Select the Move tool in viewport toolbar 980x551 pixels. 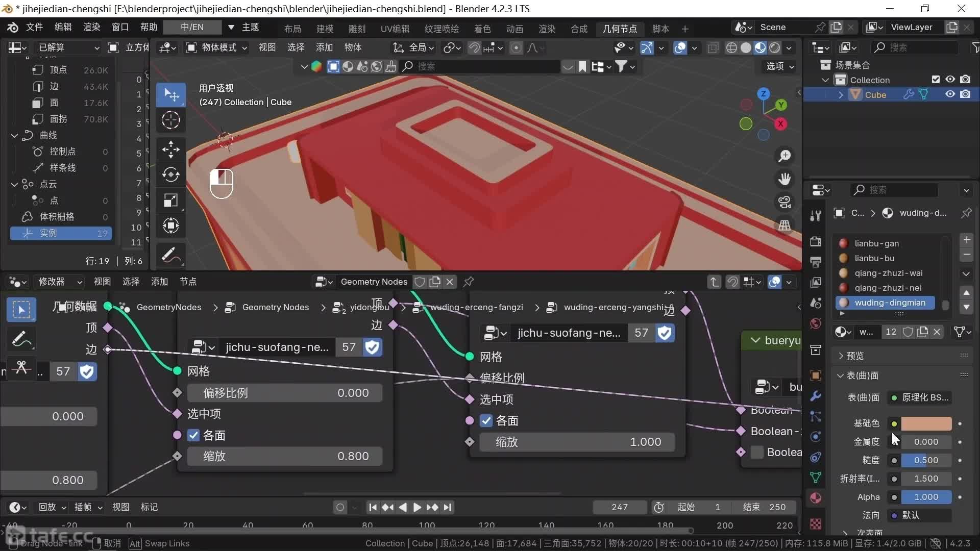click(x=170, y=149)
